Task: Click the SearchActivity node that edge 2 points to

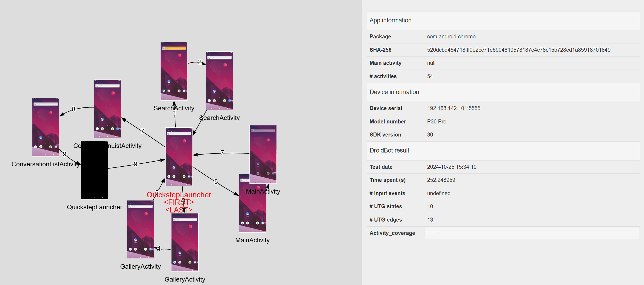Action: [x=219, y=81]
